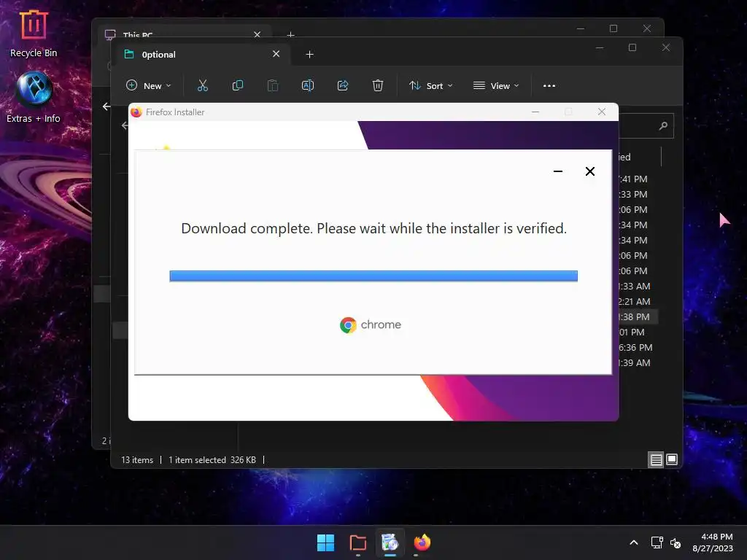Open the Windows Start button
747x560 pixels.
(x=326, y=542)
